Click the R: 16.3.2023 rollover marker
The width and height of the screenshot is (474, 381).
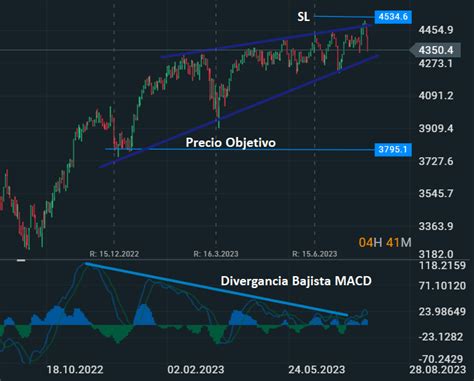coord(216,254)
